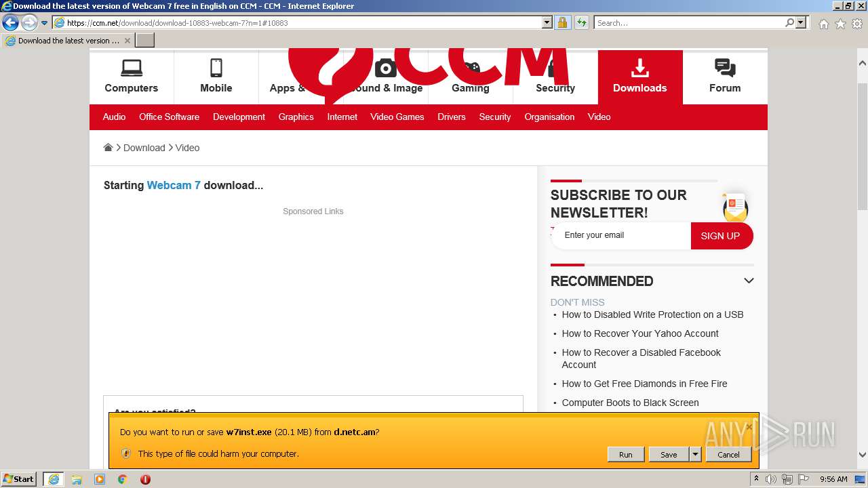868x488 pixels.
Task: Open the Gaming section
Action: (x=471, y=77)
